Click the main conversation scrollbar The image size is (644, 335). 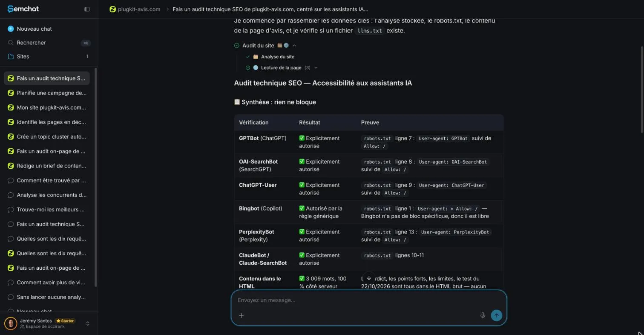point(642,90)
